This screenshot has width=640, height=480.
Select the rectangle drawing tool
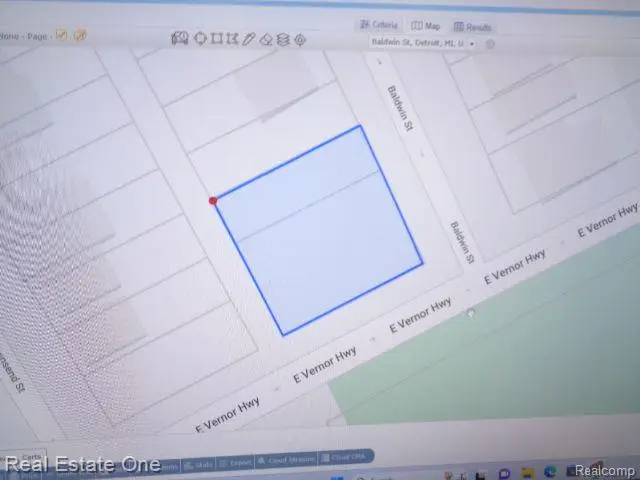coord(216,39)
